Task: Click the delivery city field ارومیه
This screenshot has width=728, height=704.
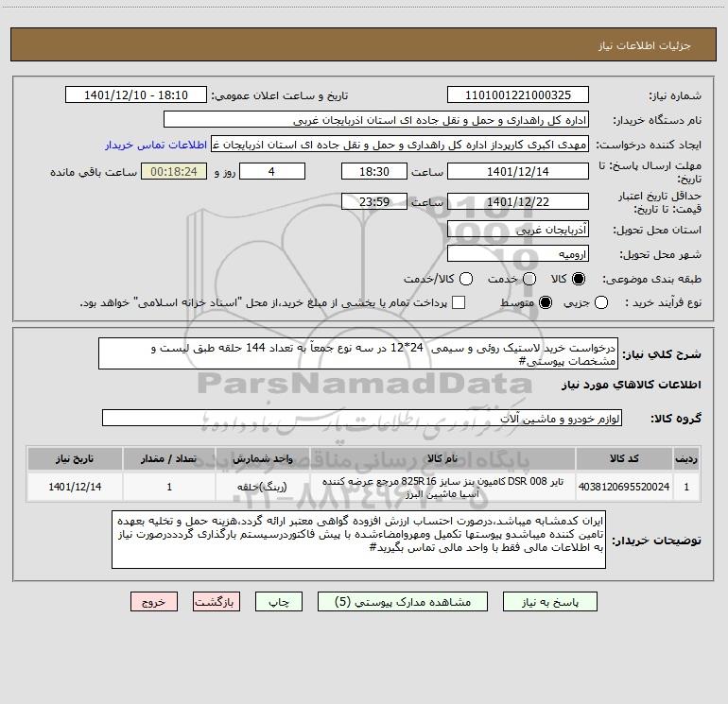Action: click(x=518, y=254)
